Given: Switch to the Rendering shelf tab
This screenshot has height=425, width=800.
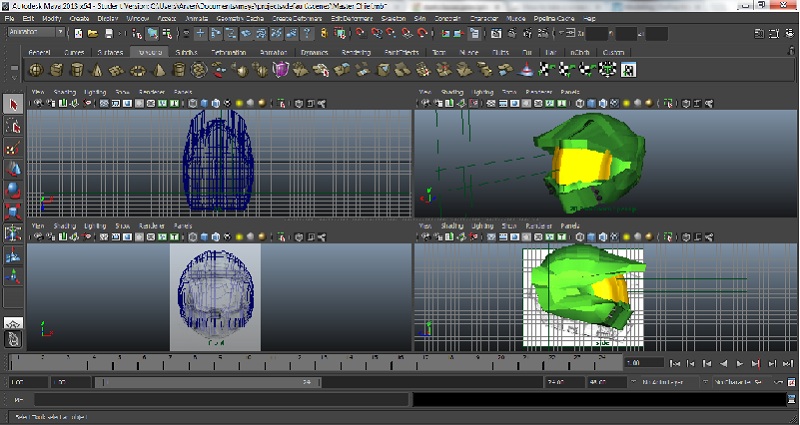Looking at the screenshot, I should pos(356,52).
